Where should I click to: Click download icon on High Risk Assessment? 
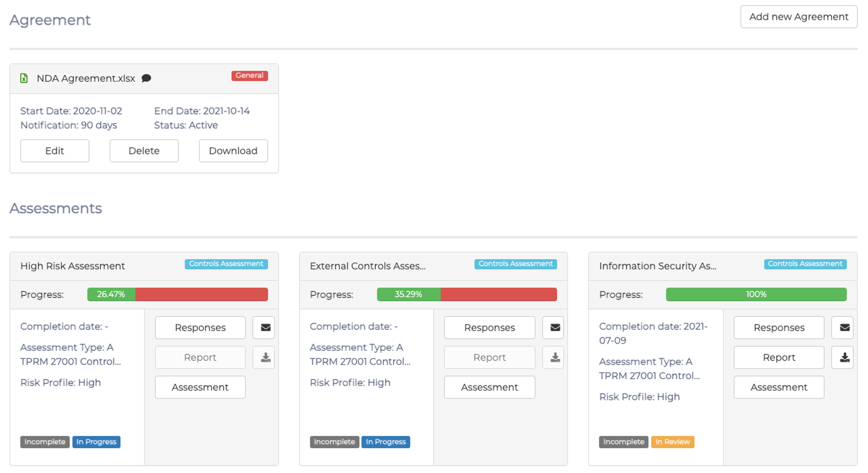pos(265,357)
